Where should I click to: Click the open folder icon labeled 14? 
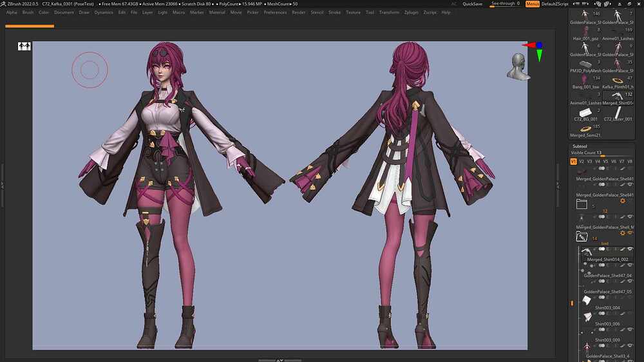[x=582, y=236]
